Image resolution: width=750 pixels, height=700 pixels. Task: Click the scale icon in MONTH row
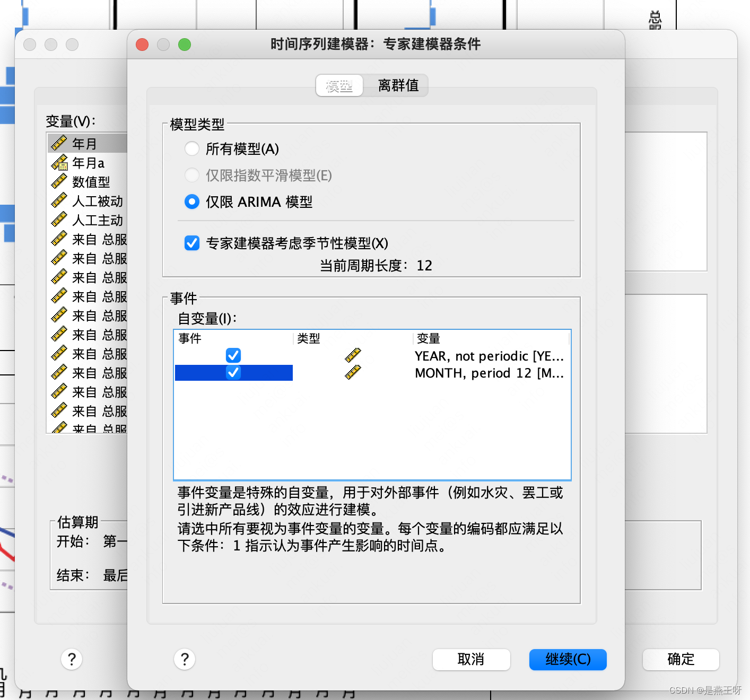[353, 372]
